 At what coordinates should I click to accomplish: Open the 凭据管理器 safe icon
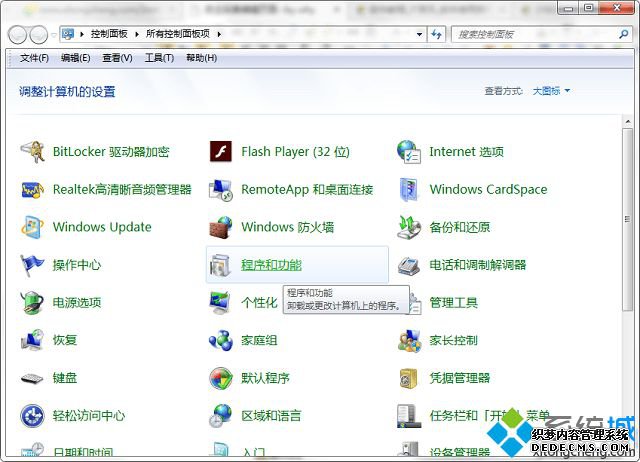point(409,378)
